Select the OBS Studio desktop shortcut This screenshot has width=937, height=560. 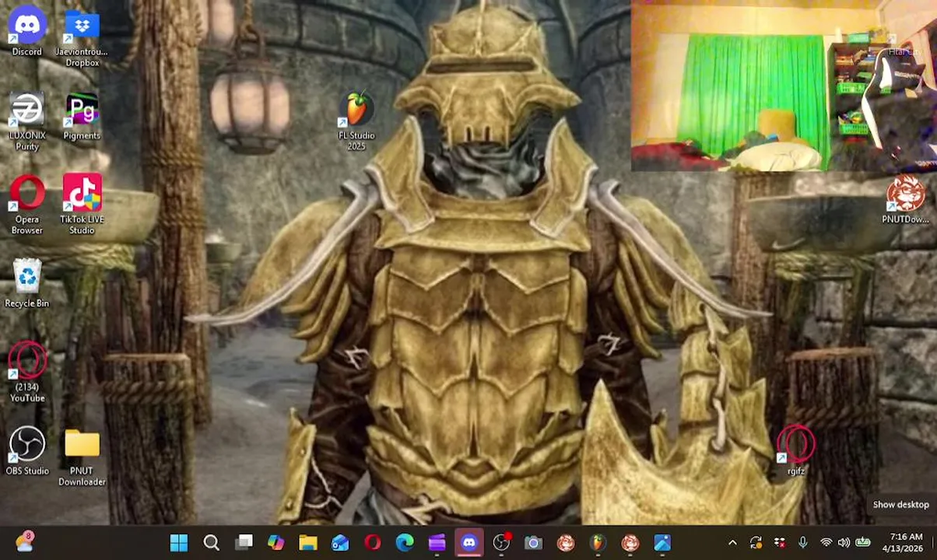tap(27, 451)
